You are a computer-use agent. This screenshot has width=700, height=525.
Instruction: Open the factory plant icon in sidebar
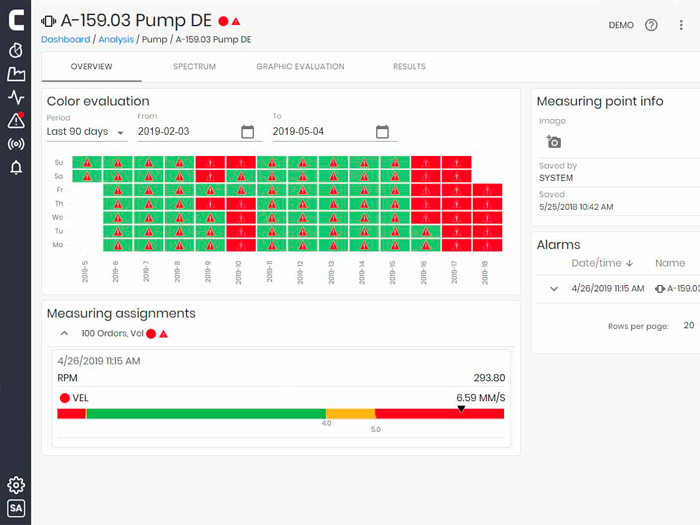[16, 74]
